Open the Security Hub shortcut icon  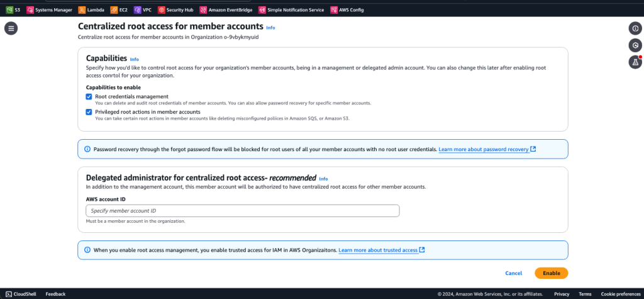pyautogui.click(x=162, y=10)
